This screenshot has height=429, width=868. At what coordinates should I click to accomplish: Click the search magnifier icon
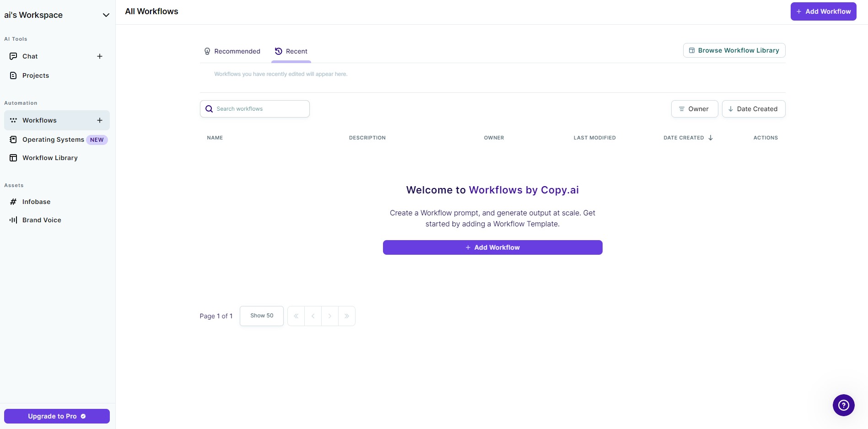[x=209, y=109]
